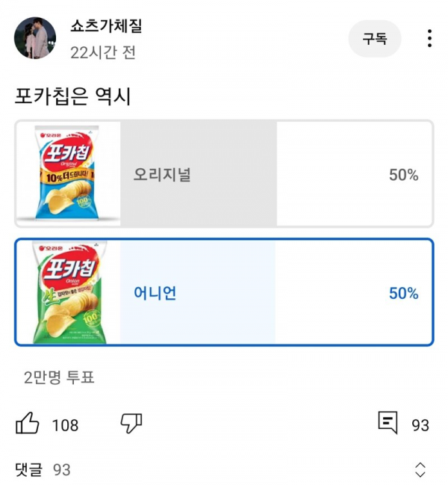The image size is (448, 485).
Task: Open the 댓글 93 comments header
Action: tap(43, 469)
